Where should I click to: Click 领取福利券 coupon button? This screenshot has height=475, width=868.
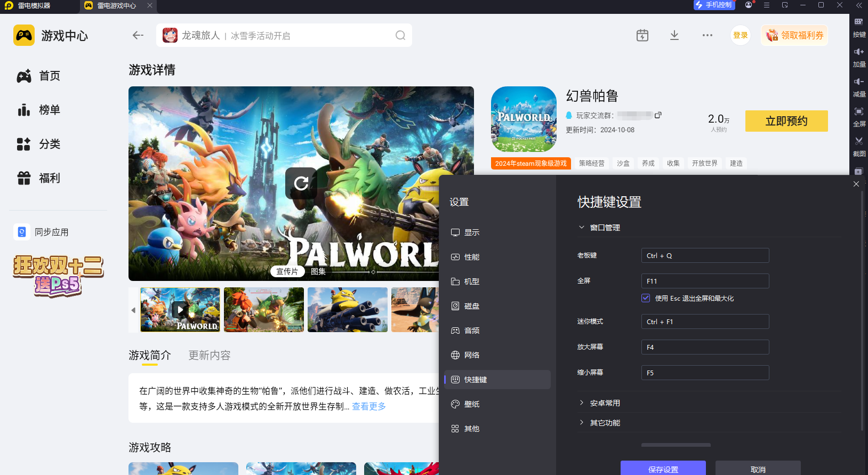click(794, 35)
